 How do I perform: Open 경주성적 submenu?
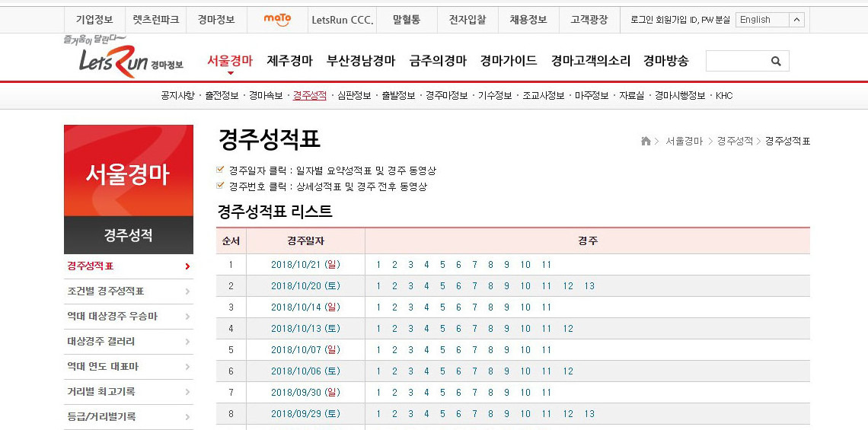[x=310, y=96]
